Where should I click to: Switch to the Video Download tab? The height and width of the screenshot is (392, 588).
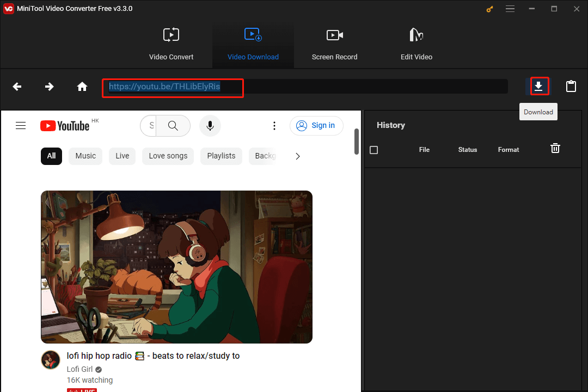(253, 44)
